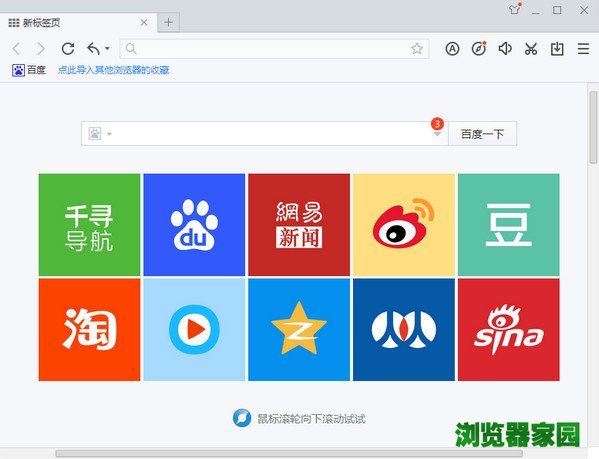Go back with the back arrow
Image resolution: width=599 pixels, height=459 pixels.
click(16, 49)
